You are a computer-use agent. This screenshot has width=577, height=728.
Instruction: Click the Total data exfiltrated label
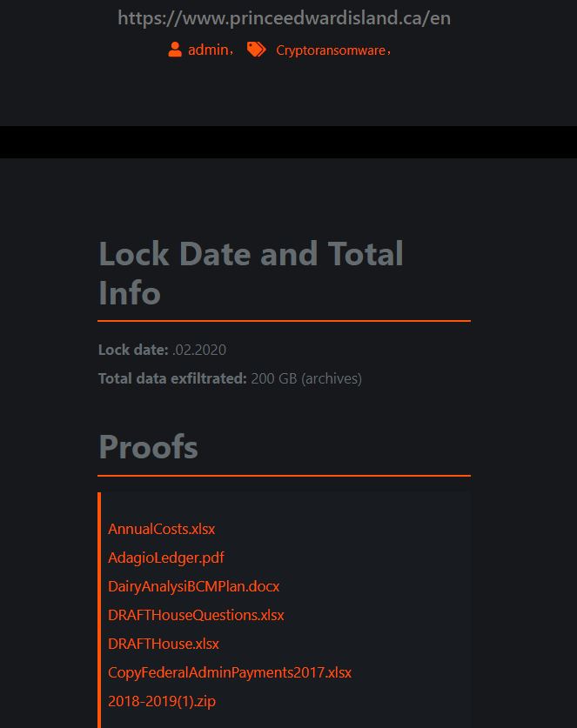[x=172, y=378]
